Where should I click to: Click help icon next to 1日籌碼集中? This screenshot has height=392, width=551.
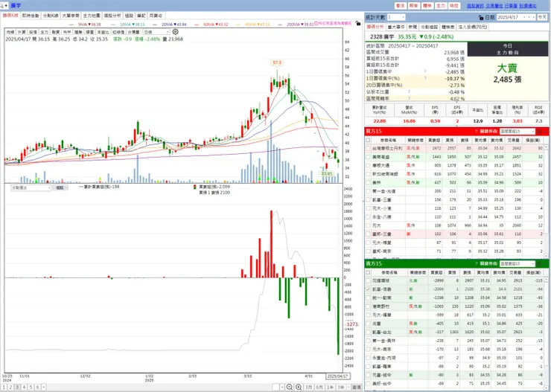pyautogui.click(x=425, y=71)
